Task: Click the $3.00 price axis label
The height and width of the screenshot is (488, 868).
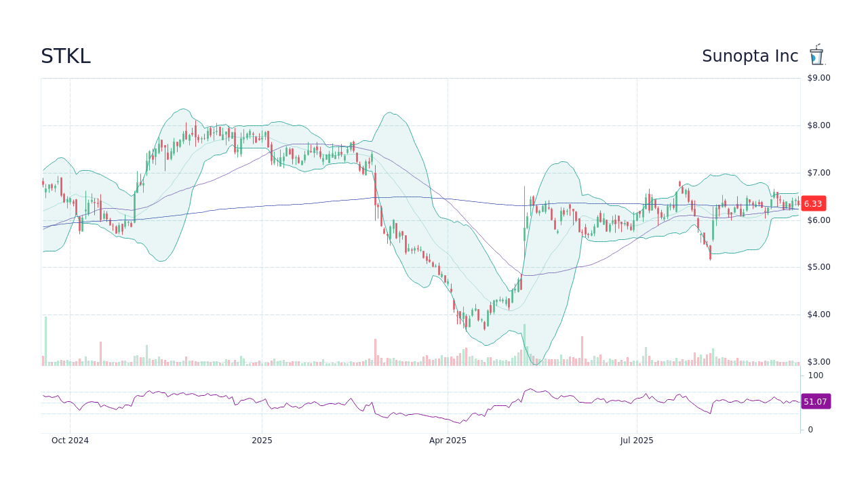Action: [x=817, y=361]
